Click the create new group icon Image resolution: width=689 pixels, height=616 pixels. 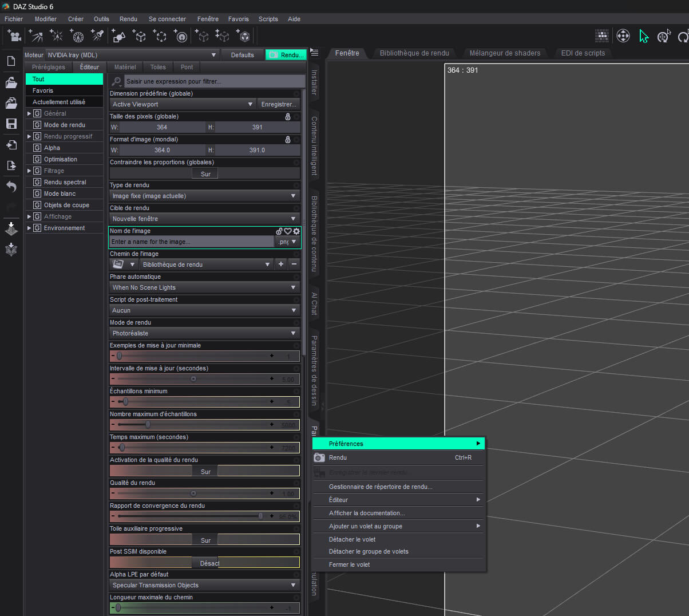click(160, 36)
